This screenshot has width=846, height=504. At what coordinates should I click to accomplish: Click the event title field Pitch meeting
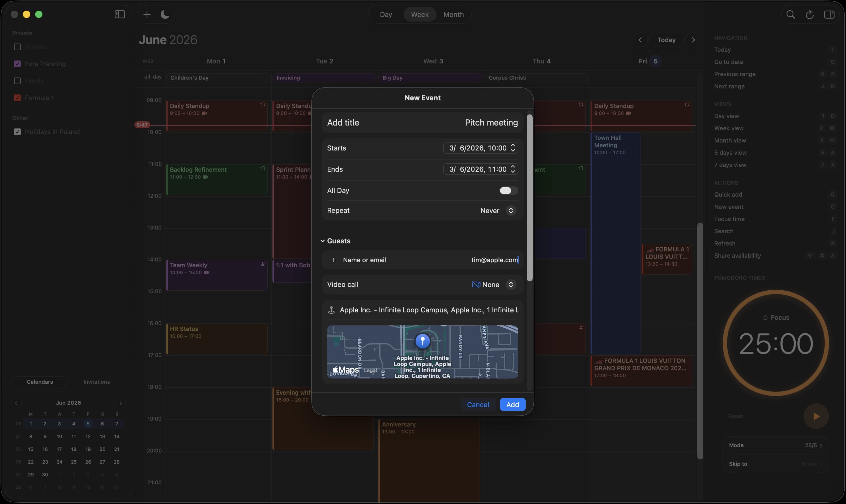coord(422,123)
